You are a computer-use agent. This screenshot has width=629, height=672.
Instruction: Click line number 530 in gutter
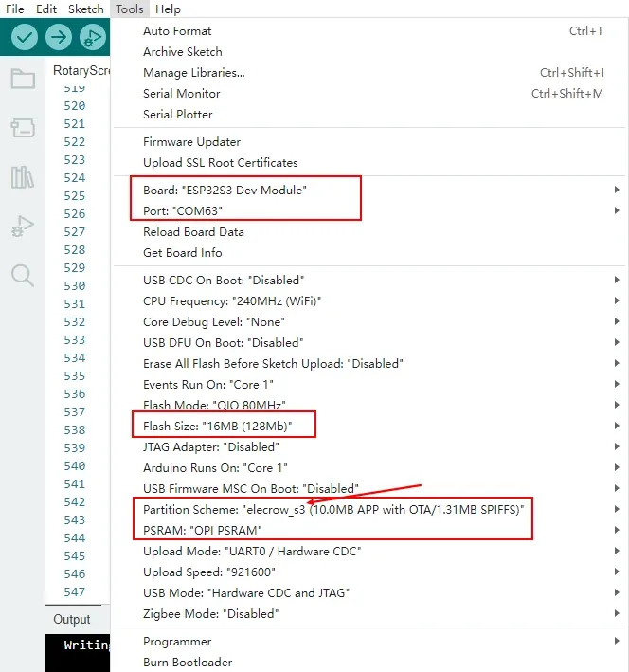[75, 286]
